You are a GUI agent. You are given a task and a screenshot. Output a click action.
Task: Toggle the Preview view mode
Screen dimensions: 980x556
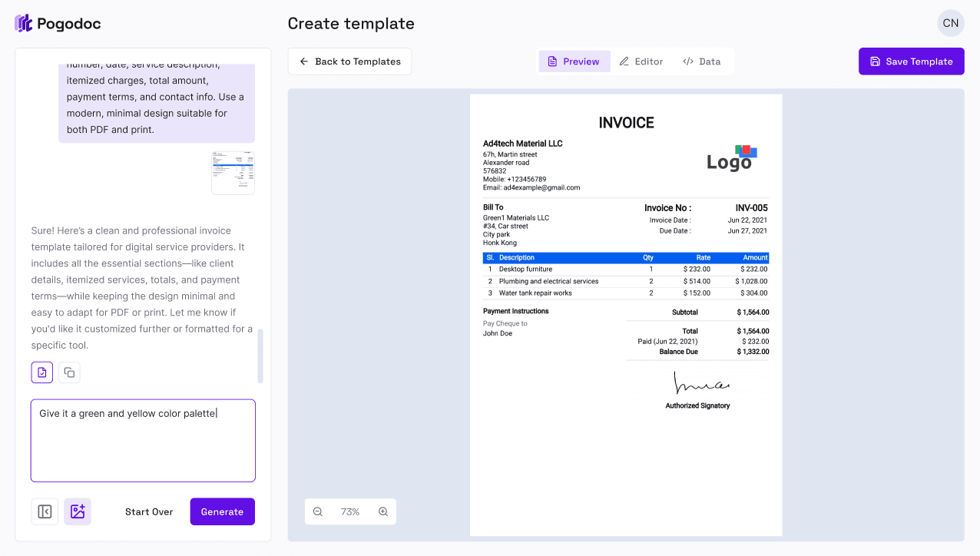point(574,61)
